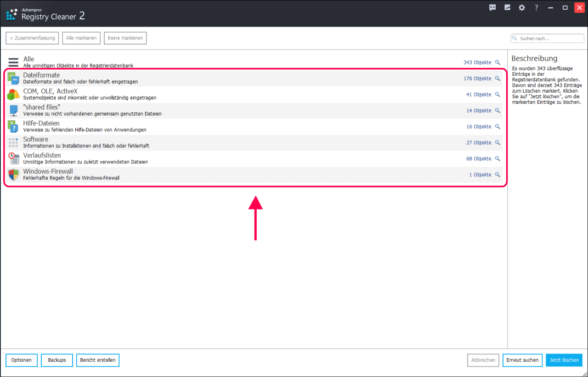Click 'Fehlerhafte Regeln für die Windows-Firewall' text
Screen dimensions: 588x377
pyautogui.click(x=71, y=178)
